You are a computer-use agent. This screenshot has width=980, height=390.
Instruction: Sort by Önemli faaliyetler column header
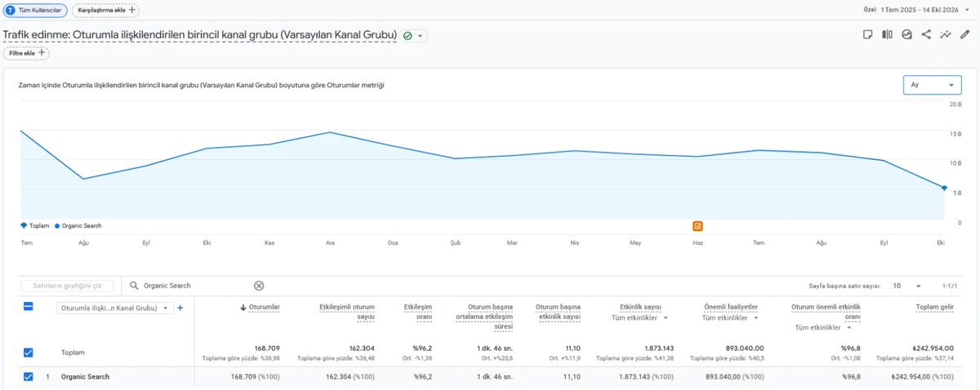point(731,307)
